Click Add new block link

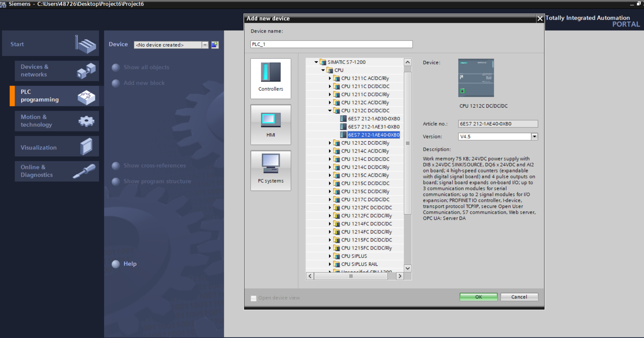(144, 83)
